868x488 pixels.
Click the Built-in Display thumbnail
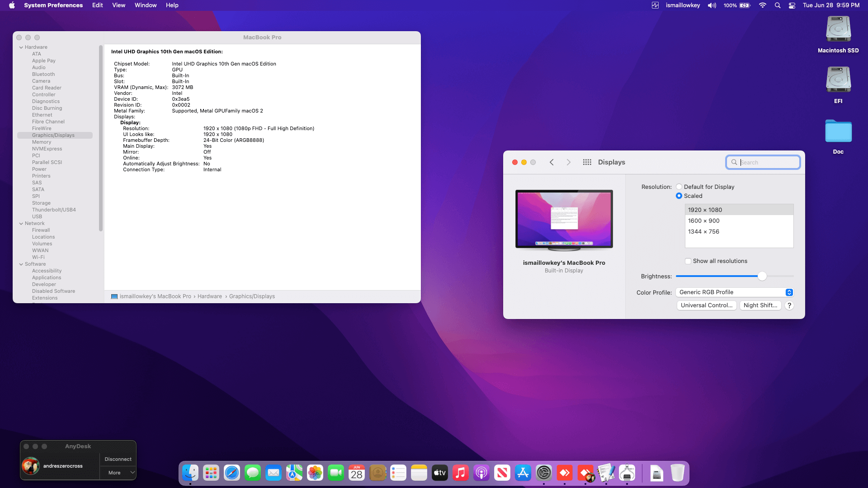(564, 220)
